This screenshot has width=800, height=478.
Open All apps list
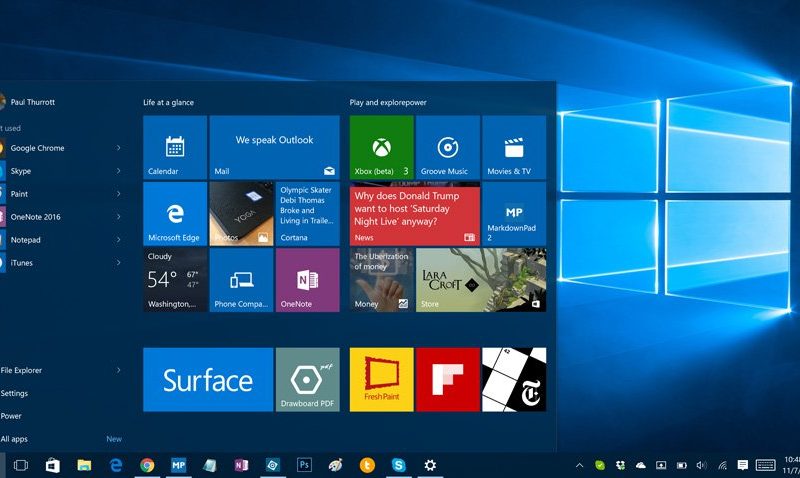[14, 439]
